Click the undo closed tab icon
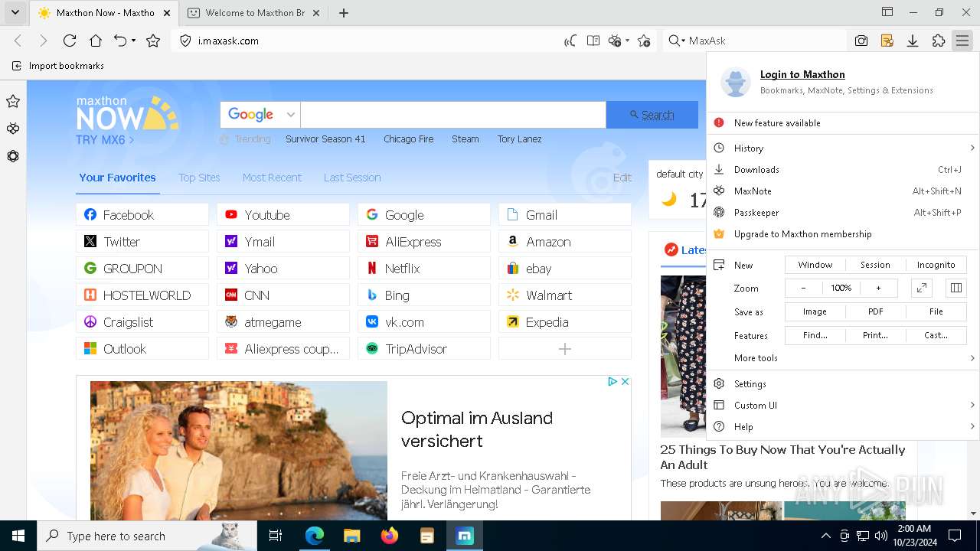The width and height of the screenshot is (980, 551). (120, 41)
